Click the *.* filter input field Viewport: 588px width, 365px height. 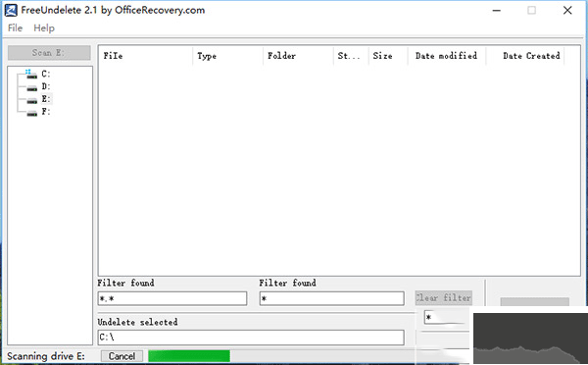coord(172,298)
